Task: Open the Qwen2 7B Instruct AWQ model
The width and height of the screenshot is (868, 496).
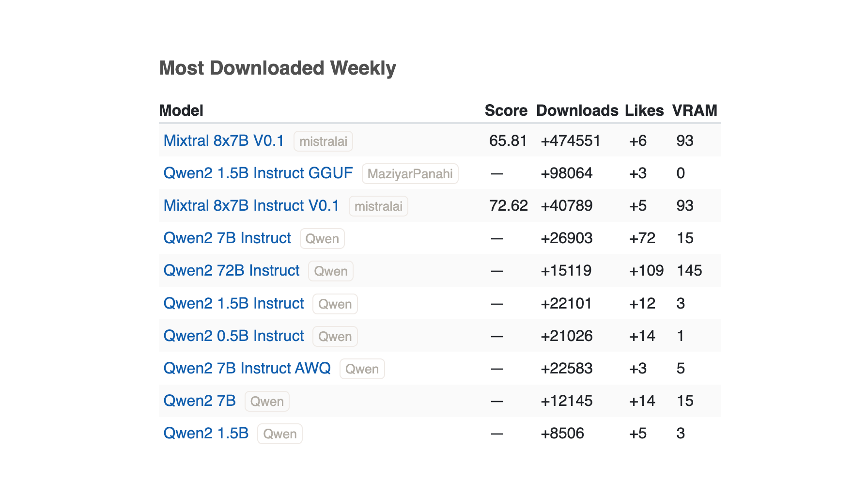Action: [247, 368]
